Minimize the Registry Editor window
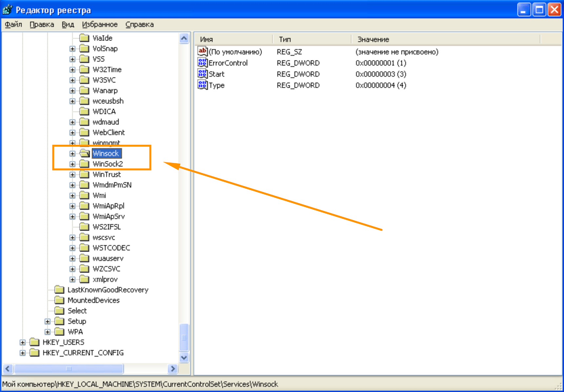Image resolution: width=564 pixels, height=392 pixels. (524, 10)
